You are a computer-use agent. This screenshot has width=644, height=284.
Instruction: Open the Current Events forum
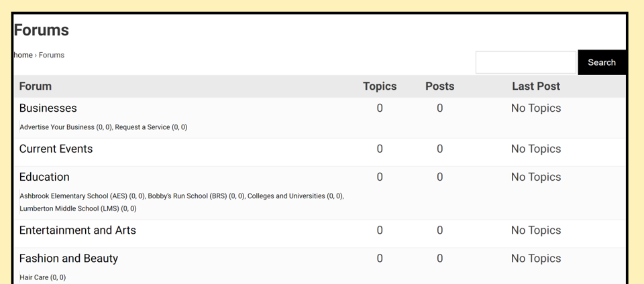click(x=56, y=149)
